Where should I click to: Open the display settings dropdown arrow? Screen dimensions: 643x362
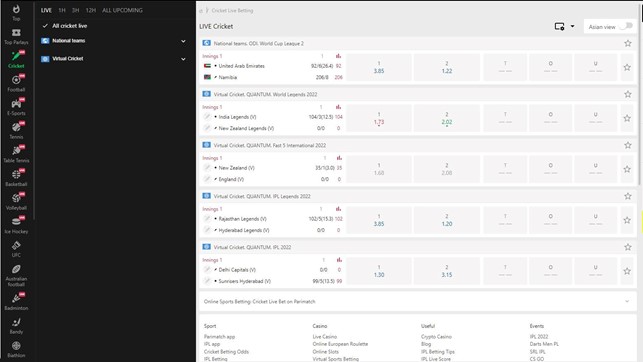pos(572,26)
